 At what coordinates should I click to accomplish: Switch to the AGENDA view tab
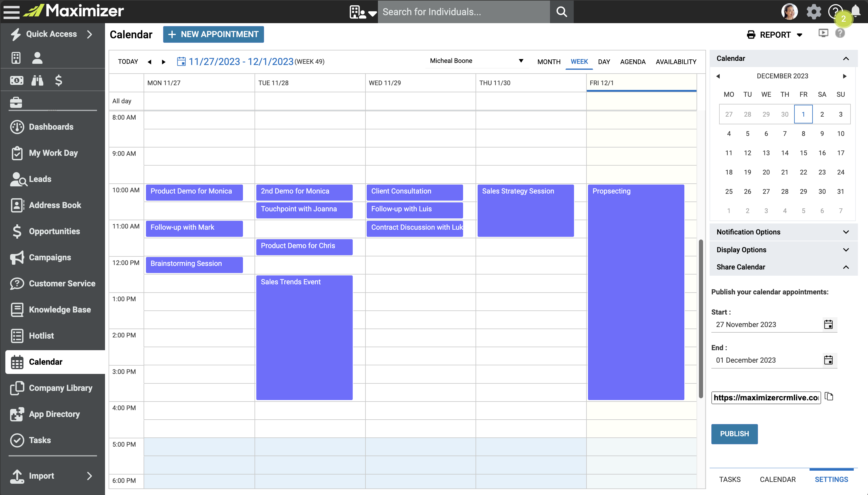coord(632,62)
